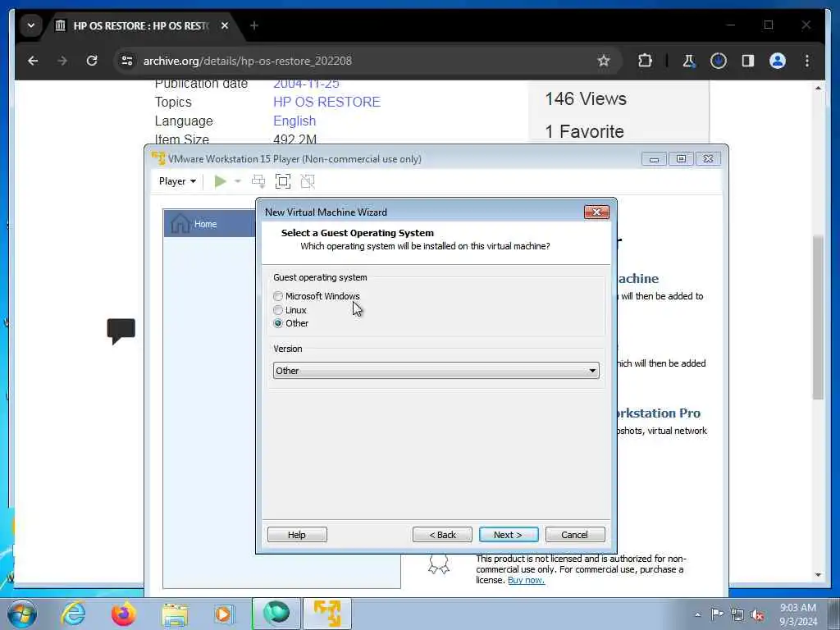Viewport: 840px width, 630px height.
Task: Click the page scrollbar up arrow
Action: 818,87
